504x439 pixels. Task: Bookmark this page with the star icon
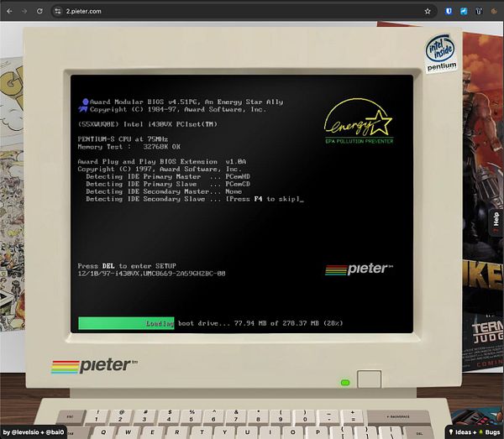coord(428,11)
